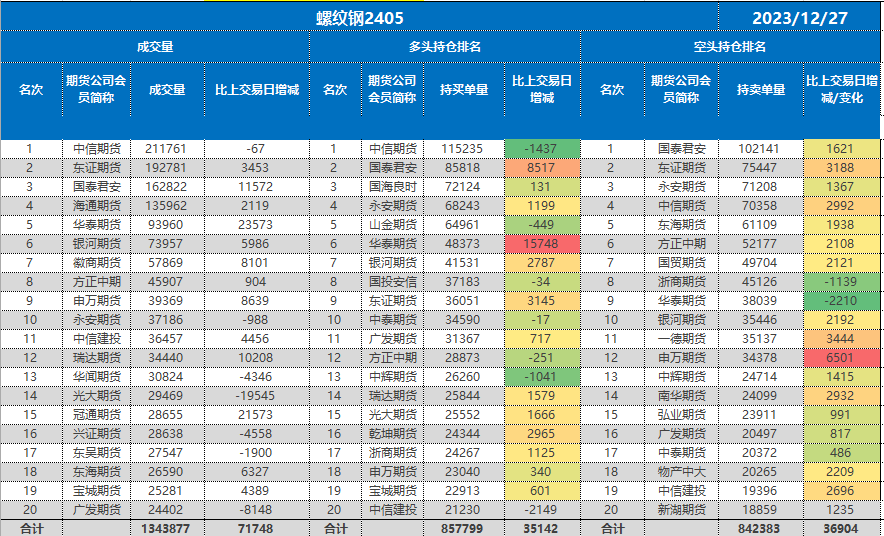Click the long position value 21230
Screen dimensions: 884x536
464,510
